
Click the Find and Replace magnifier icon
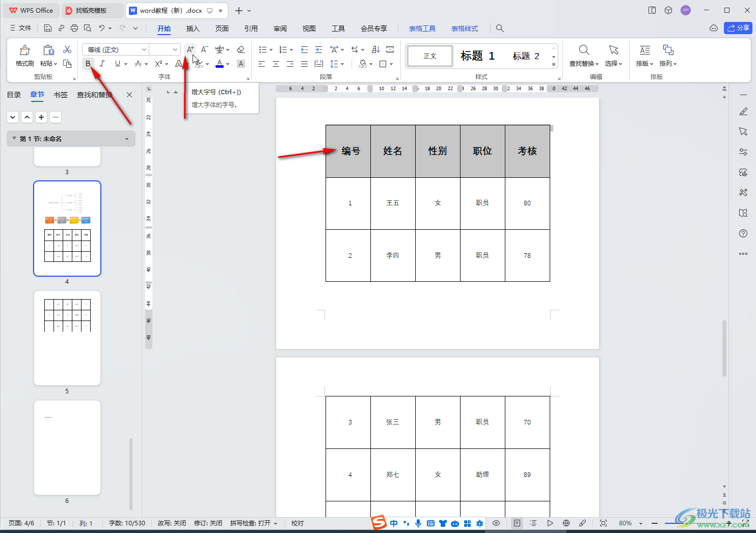coord(584,50)
